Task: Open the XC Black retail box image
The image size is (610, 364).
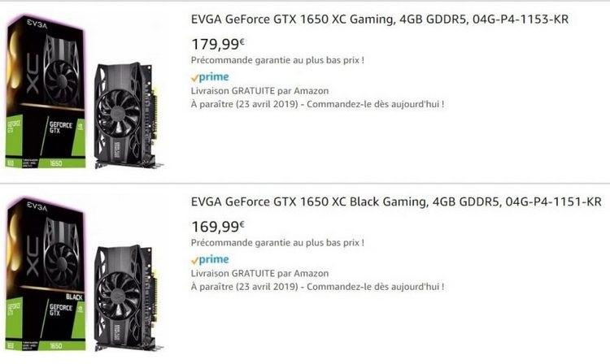Action: 46,275
